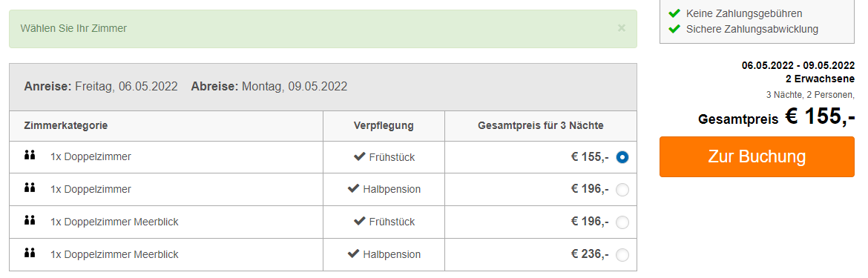Click the Anreise date 'Freitag, 06.05.2022'

126,86
